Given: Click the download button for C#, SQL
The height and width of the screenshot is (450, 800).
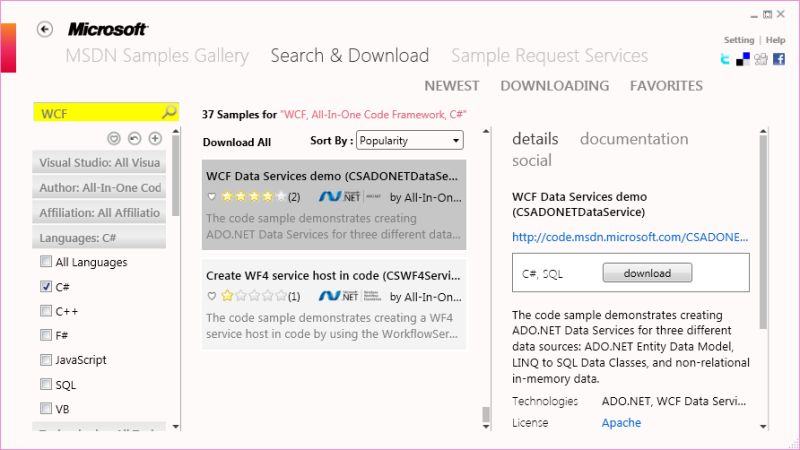Looking at the screenshot, I should coord(647,273).
